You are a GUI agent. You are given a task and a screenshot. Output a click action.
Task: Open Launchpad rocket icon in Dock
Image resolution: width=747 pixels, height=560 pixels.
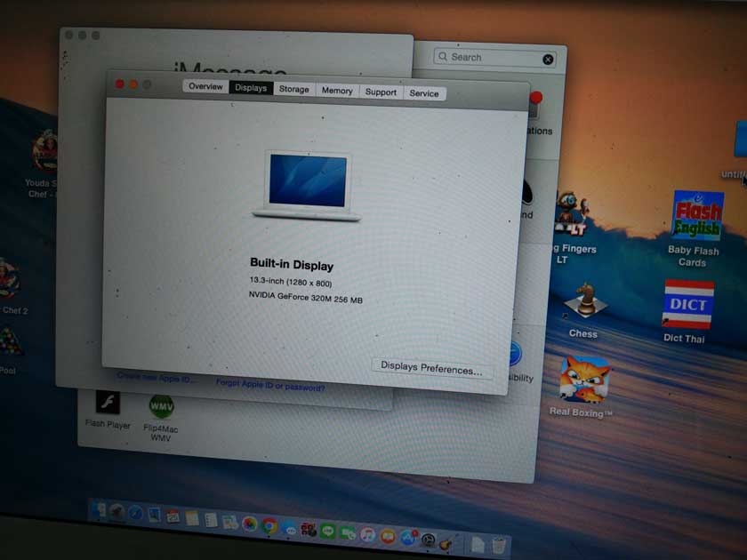116,512
